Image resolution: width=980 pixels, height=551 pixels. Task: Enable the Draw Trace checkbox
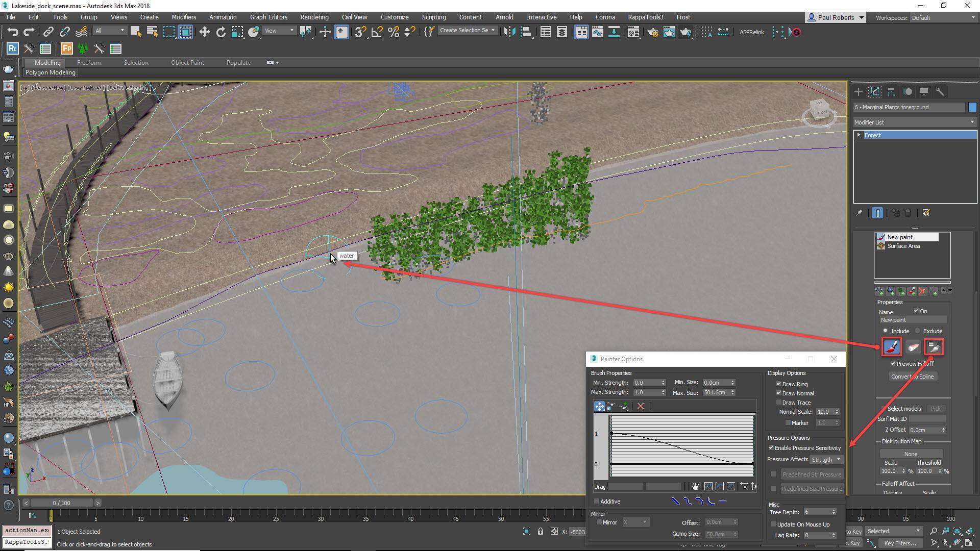click(779, 403)
